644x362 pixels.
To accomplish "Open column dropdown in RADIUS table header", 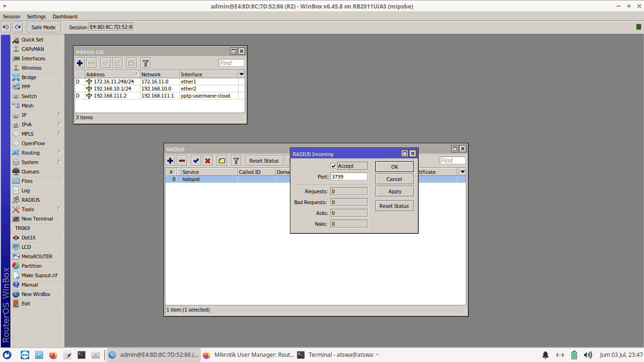I will pyautogui.click(x=462, y=172).
